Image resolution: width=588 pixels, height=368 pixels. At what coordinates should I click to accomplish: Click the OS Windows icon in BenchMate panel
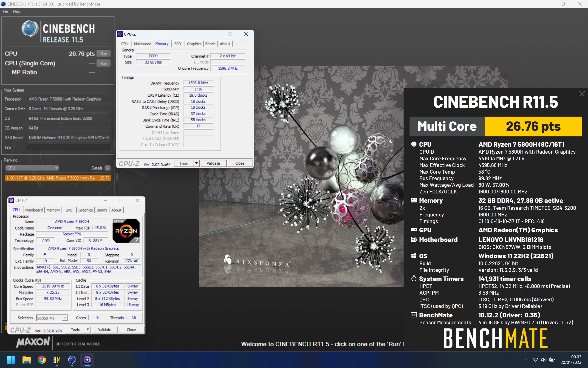tap(413, 256)
